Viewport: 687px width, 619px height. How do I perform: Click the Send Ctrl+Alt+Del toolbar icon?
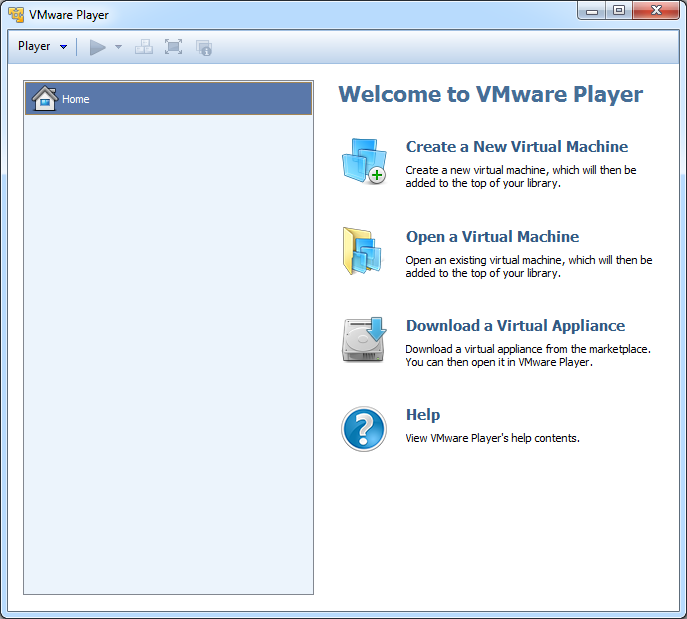click(x=144, y=47)
